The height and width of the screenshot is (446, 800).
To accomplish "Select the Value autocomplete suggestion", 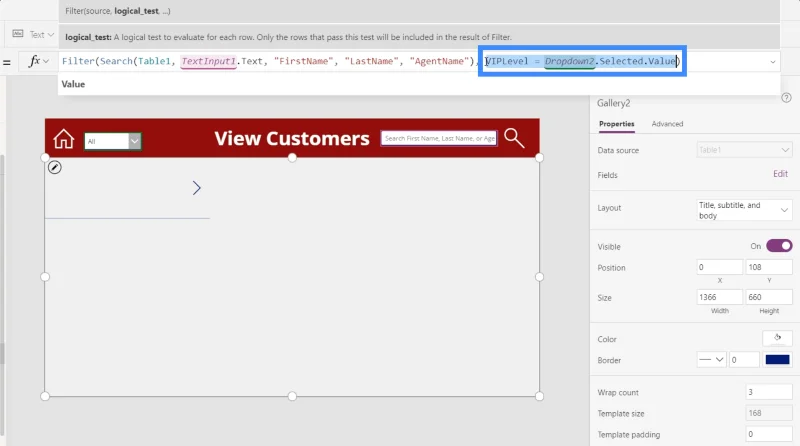I will (x=73, y=84).
